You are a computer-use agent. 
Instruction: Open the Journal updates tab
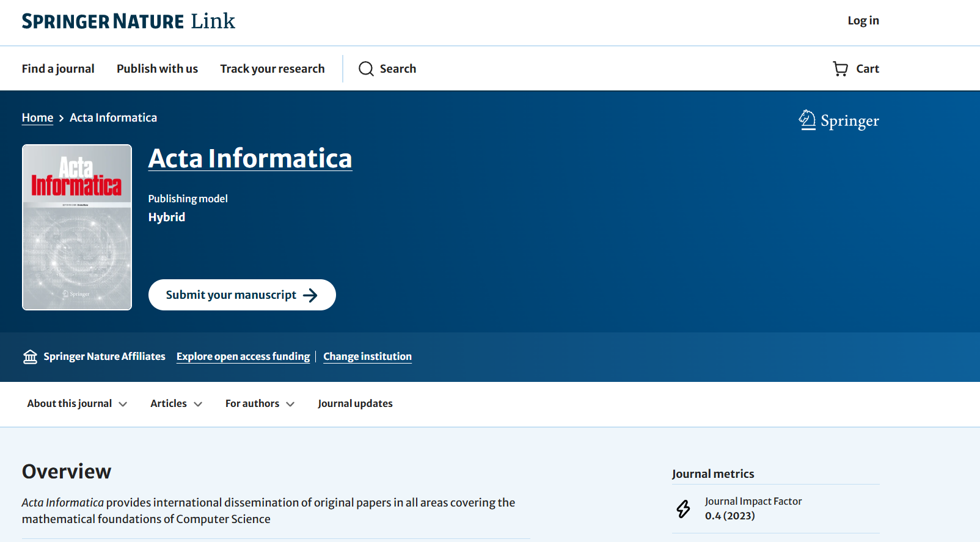[x=355, y=403]
